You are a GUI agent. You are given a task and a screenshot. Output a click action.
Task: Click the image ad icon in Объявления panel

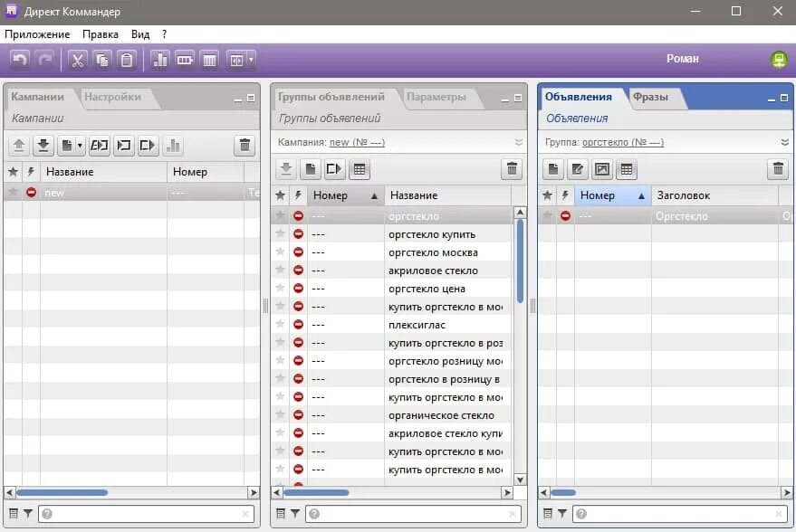602,169
